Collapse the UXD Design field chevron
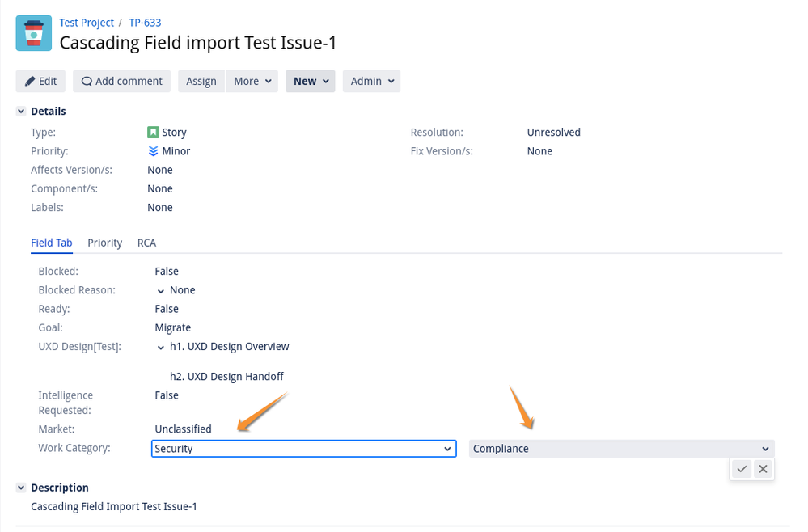This screenshot has height=532, width=808. (161, 347)
